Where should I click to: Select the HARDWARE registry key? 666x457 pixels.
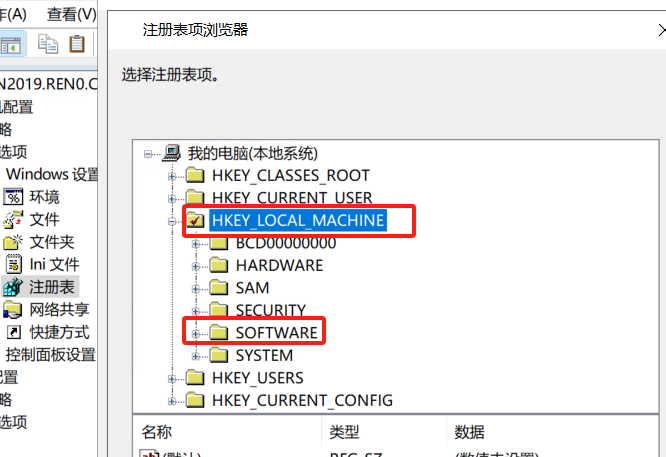279,265
